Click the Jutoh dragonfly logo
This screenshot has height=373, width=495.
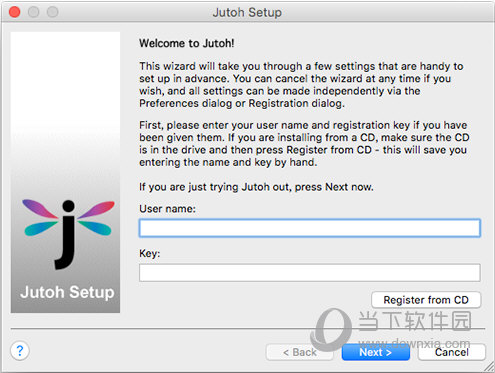[x=68, y=234]
